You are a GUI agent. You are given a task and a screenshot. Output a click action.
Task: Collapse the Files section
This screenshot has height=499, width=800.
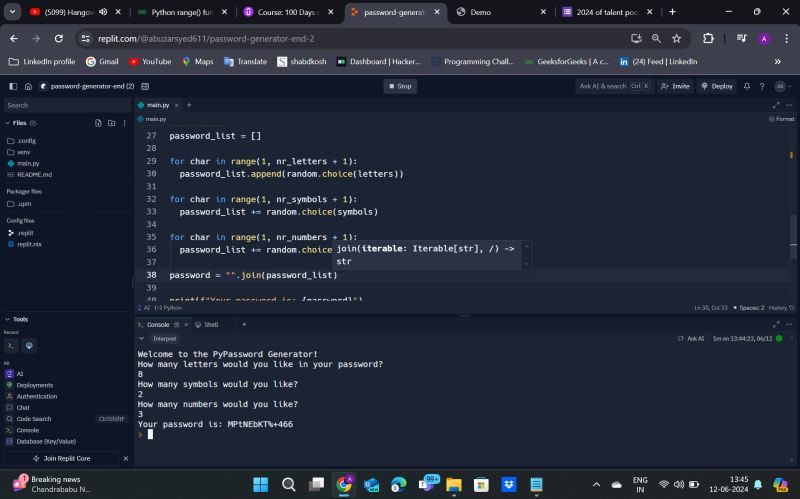[8, 123]
